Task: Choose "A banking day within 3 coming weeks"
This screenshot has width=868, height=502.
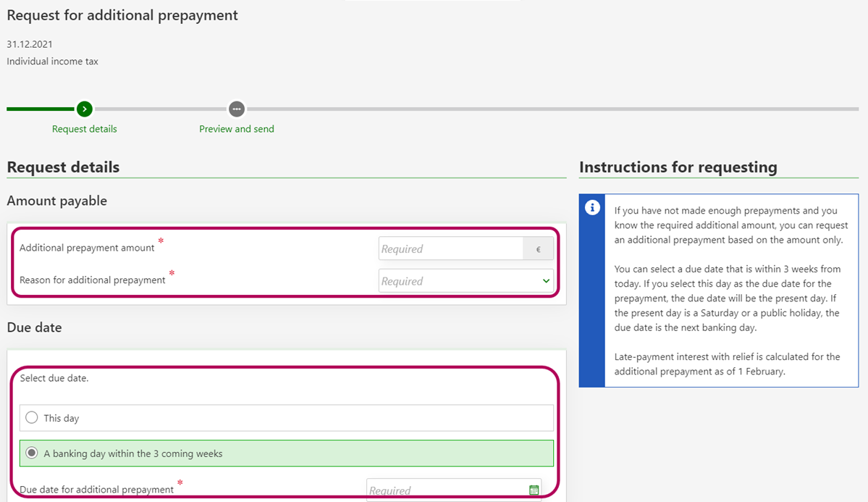Action: [32, 453]
